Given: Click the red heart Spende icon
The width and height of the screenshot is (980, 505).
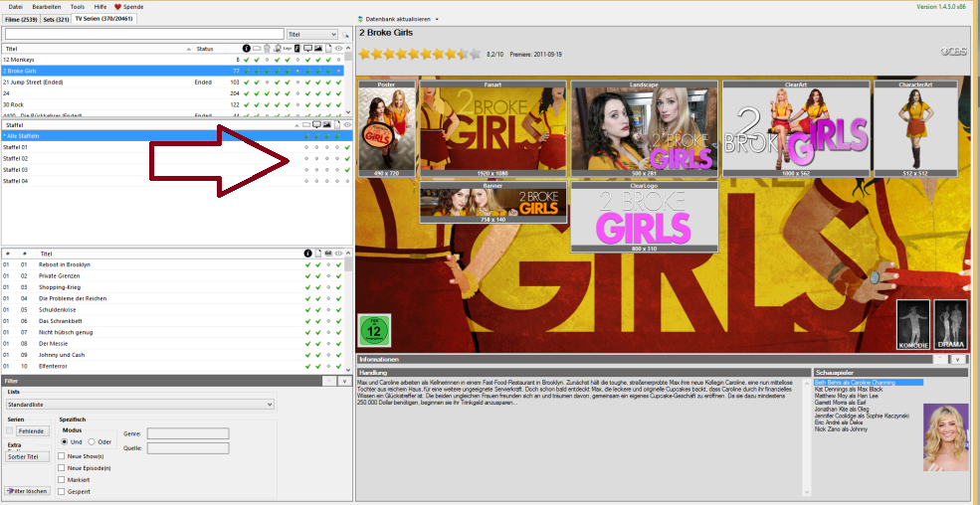Looking at the screenshot, I should coord(117,7).
